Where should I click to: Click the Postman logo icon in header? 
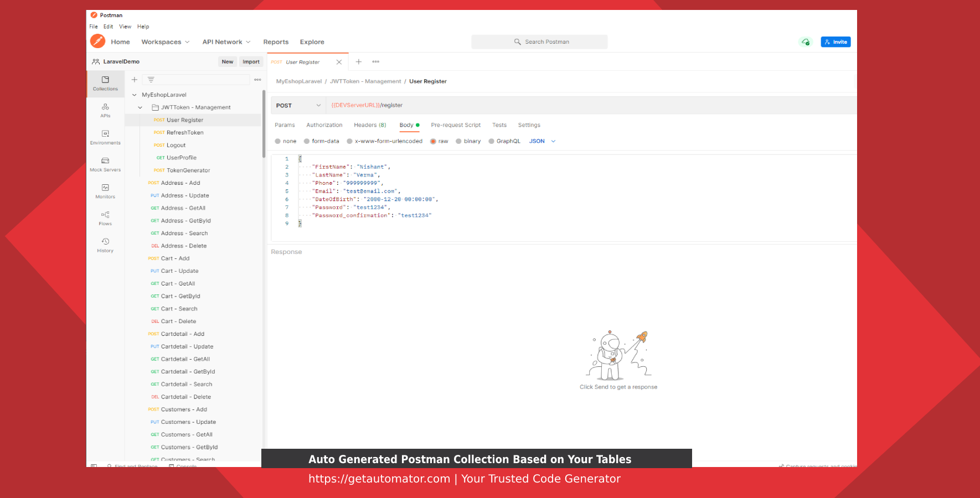click(x=97, y=41)
